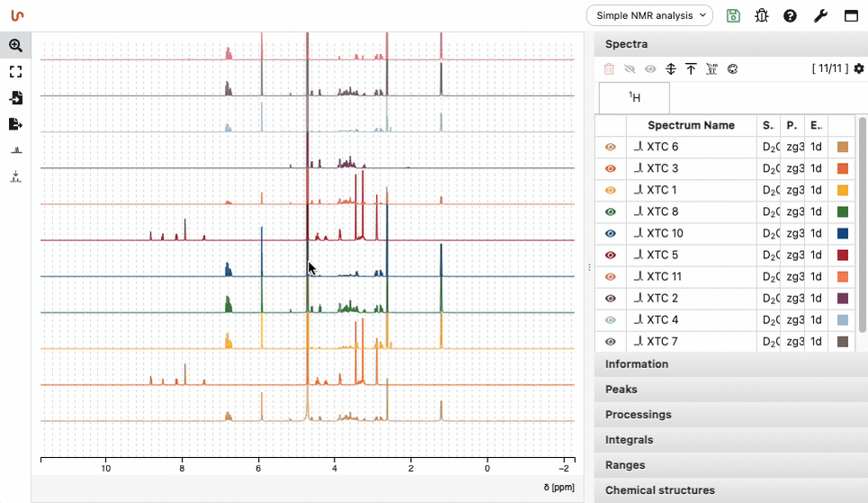
Task: Expand the Chemical structures section
Action: (x=659, y=490)
